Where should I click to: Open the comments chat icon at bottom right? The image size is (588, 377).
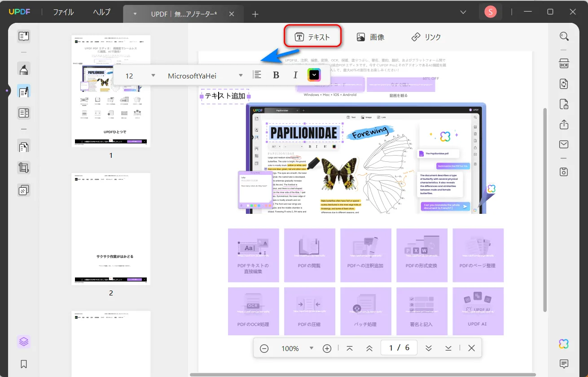click(564, 364)
